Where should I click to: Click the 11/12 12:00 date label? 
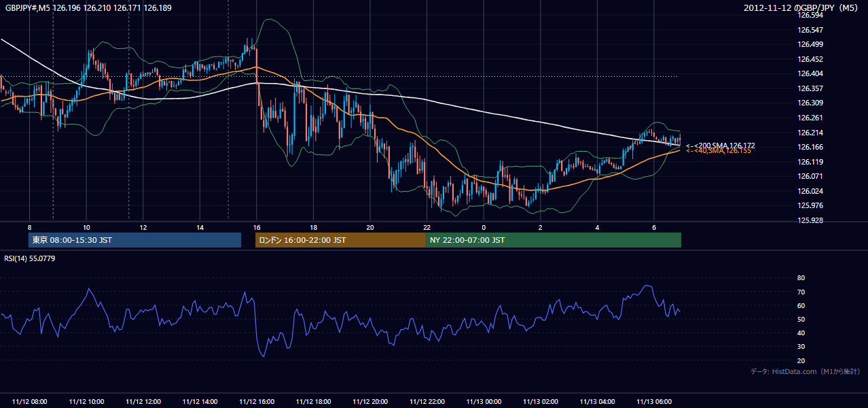(143, 402)
